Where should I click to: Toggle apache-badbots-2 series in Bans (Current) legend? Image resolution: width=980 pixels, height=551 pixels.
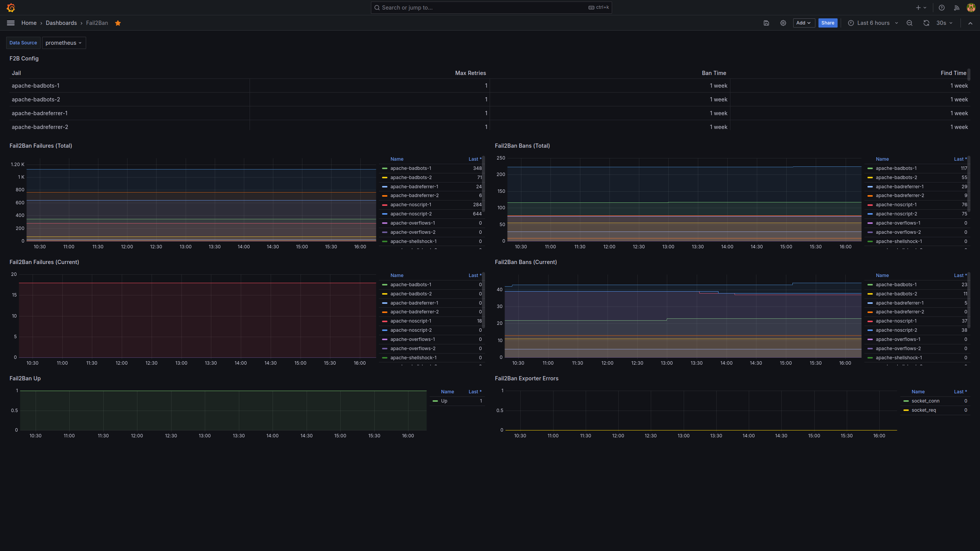(x=897, y=294)
